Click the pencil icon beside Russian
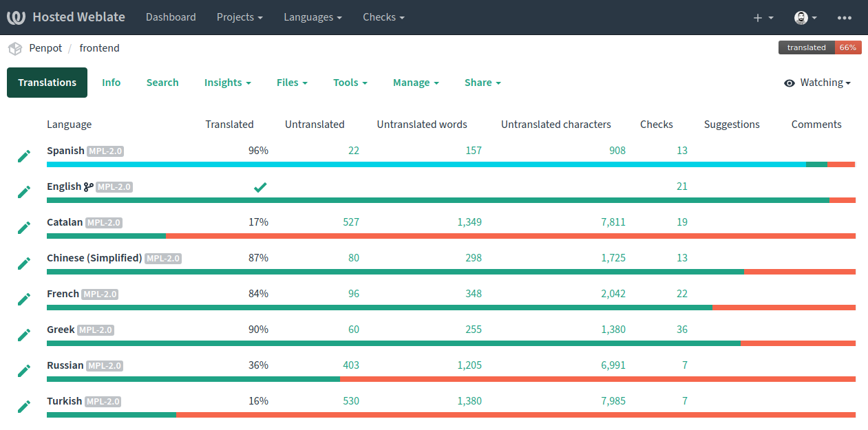This screenshot has height=430, width=868. [x=24, y=371]
